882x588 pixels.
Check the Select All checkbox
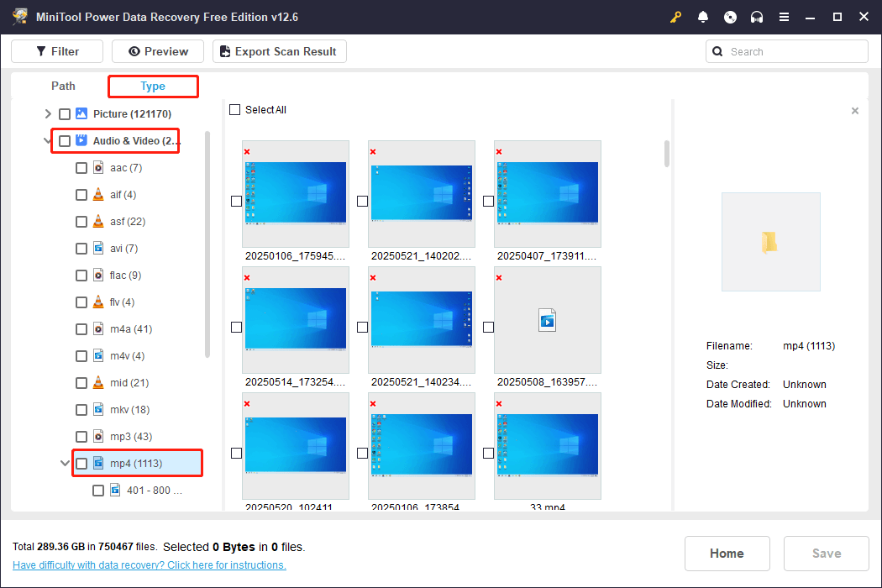pyautogui.click(x=234, y=110)
